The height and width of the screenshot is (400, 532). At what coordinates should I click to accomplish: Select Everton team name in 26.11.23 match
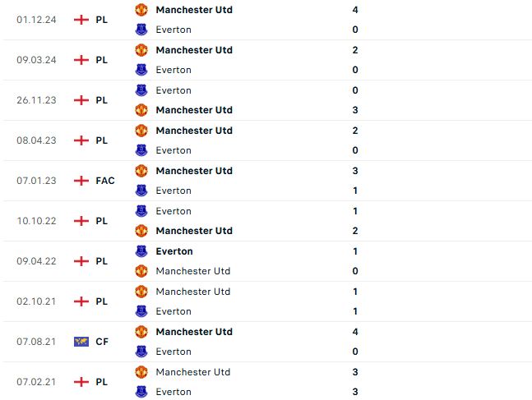pyautogui.click(x=173, y=90)
